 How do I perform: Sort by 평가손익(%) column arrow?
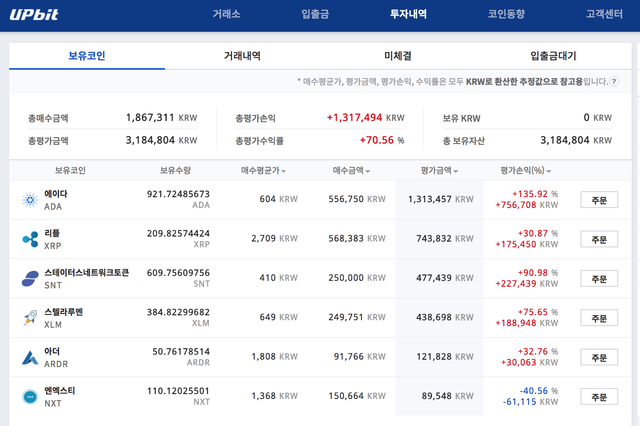pyautogui.click(x=549, y=171)
